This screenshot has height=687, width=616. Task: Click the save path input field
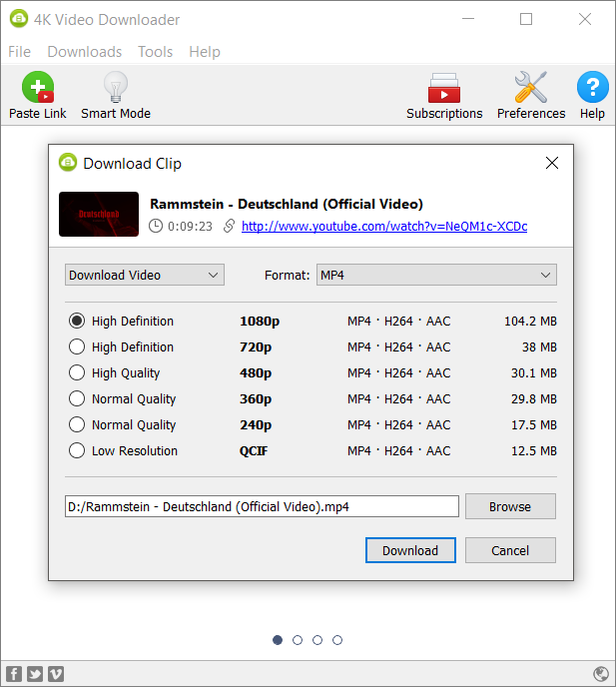tap(262, 506)
